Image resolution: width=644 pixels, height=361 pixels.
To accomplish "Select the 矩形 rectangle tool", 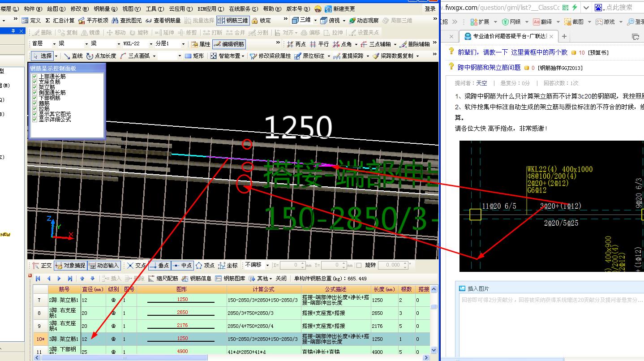I will tap(194, 56).
